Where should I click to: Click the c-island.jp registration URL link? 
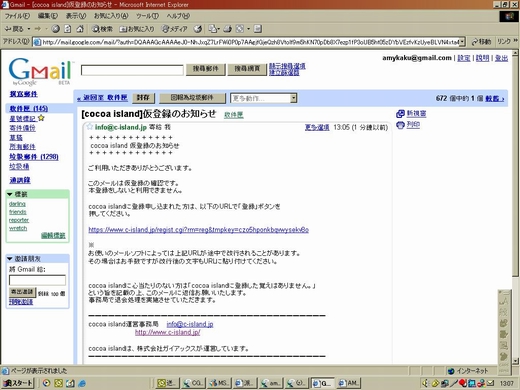tap(198, 230)
